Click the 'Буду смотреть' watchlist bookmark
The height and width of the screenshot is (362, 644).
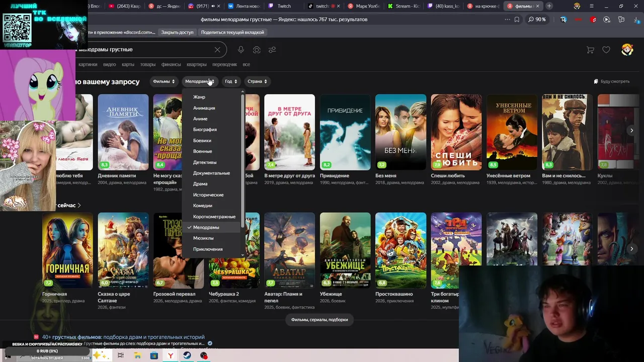(611, 81)
